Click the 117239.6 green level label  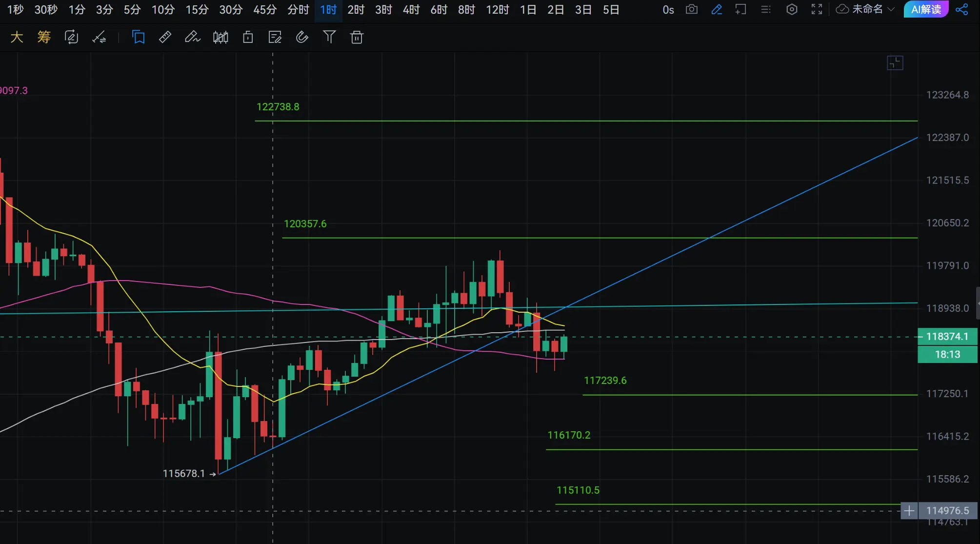(x=605, y=381)
